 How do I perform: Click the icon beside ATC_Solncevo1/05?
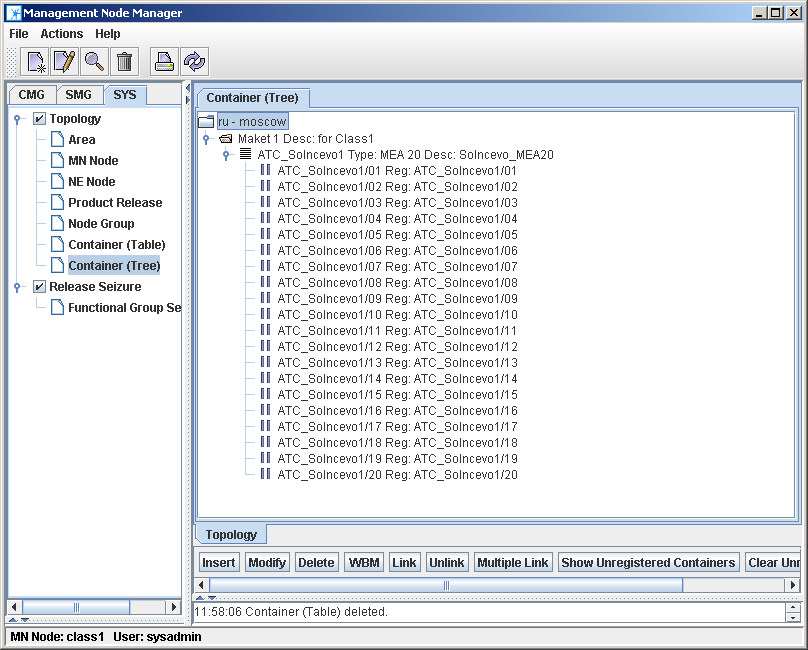tap(265, 234)
